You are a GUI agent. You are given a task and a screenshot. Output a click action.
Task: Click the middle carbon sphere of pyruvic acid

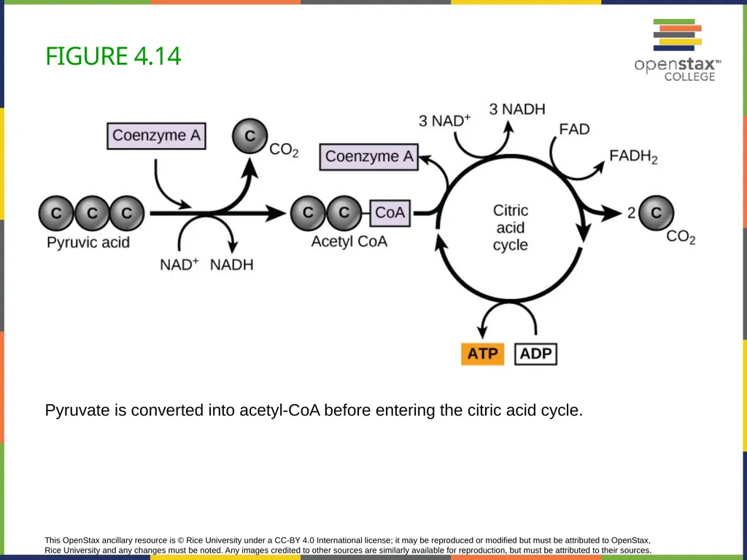pyautogui.click(x=92, y=213)
